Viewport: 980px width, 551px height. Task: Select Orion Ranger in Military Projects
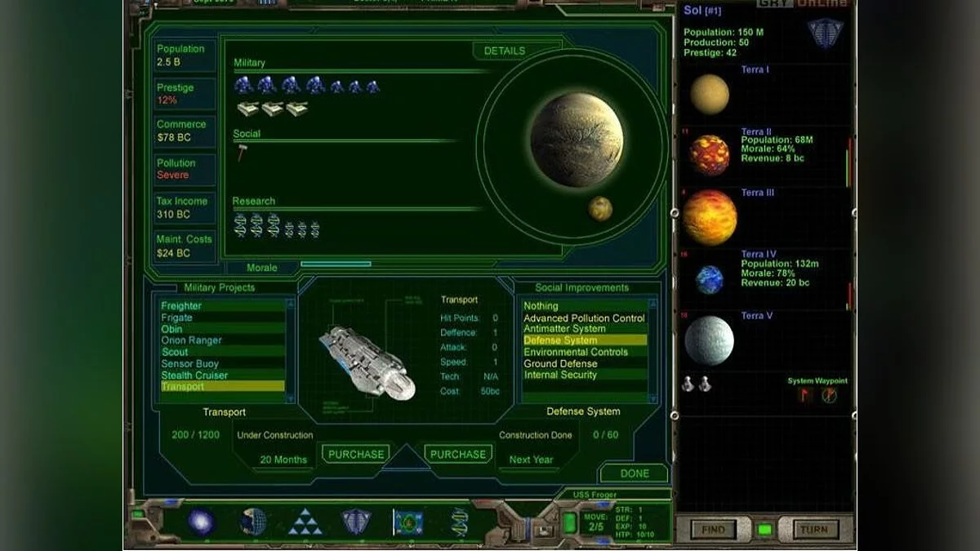pyautogui.click(x=223, y=340)
